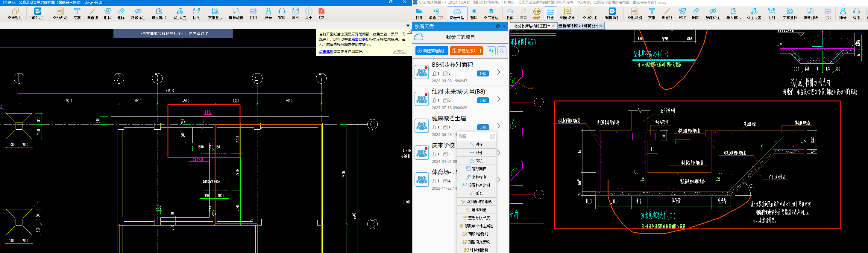
Task: Expand the 红河·未来城·天邑(B8) project arrow
Action: 499,99
